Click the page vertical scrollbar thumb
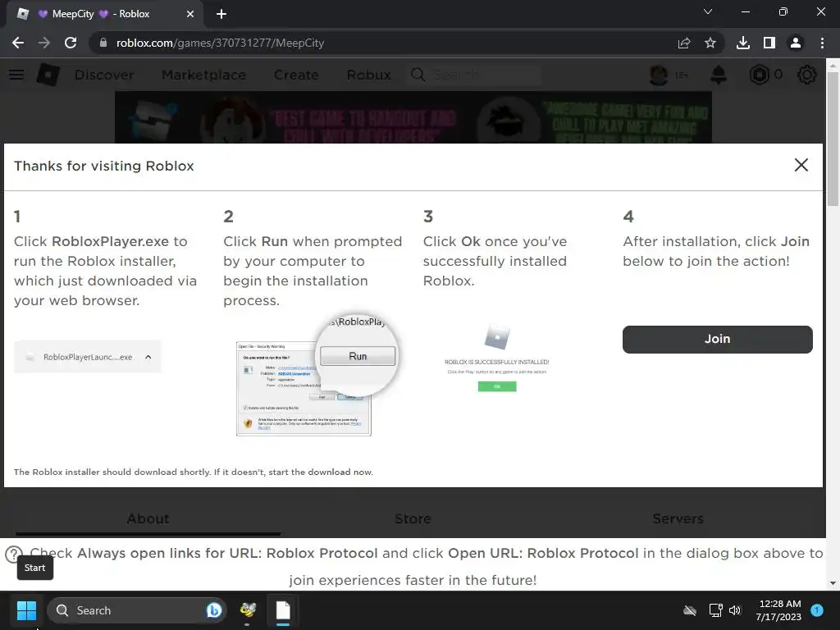Image resolution: width=840 pixels, height=630 pixels. pos(833,138)
